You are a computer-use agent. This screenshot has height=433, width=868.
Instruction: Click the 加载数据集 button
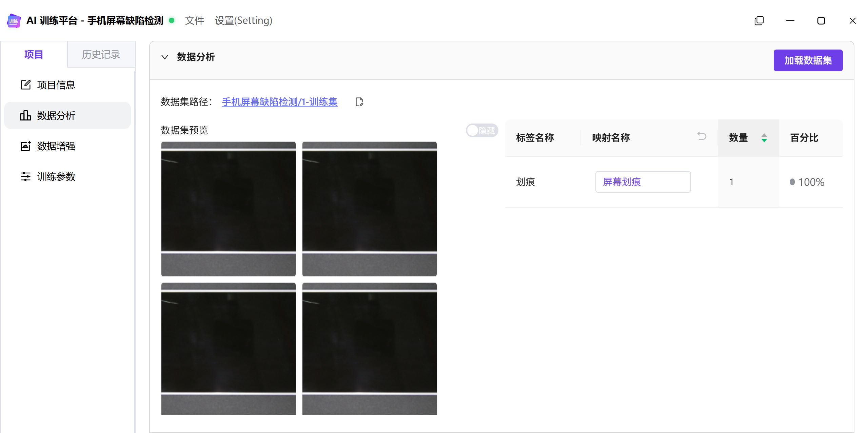[x=808, y=60]
